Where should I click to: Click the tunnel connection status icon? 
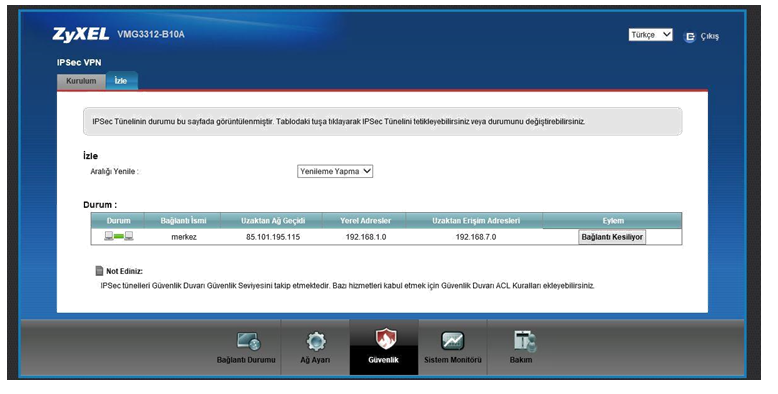pos(119,236)
